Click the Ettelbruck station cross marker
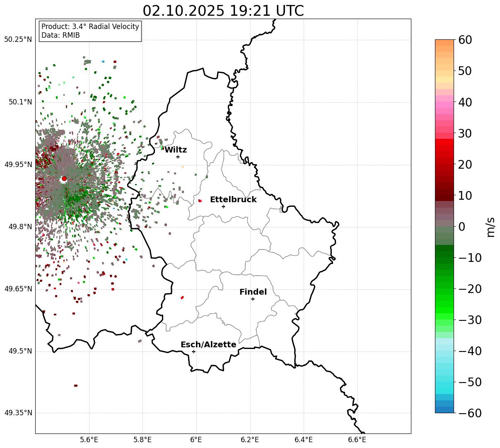This screenshot has width=500, height=448. 223,206
